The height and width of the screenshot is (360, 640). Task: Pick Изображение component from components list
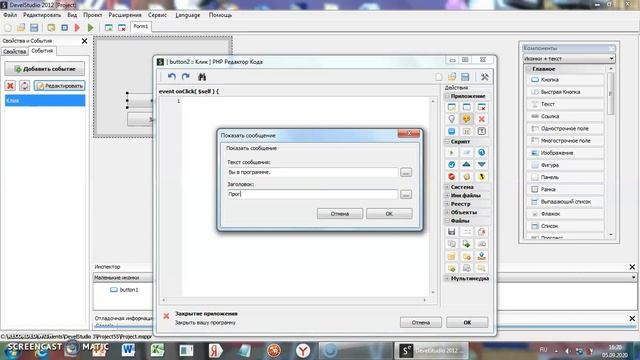[565, 153]
